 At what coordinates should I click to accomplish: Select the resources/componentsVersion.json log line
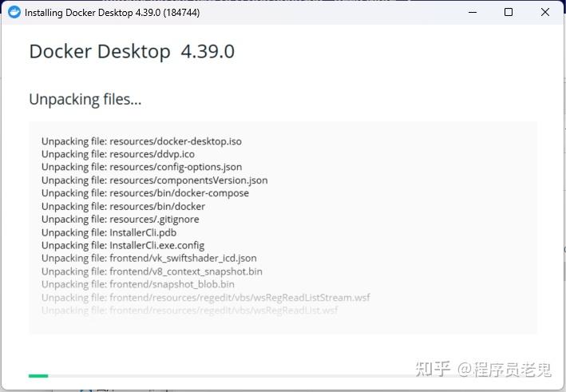pos(155,180)
